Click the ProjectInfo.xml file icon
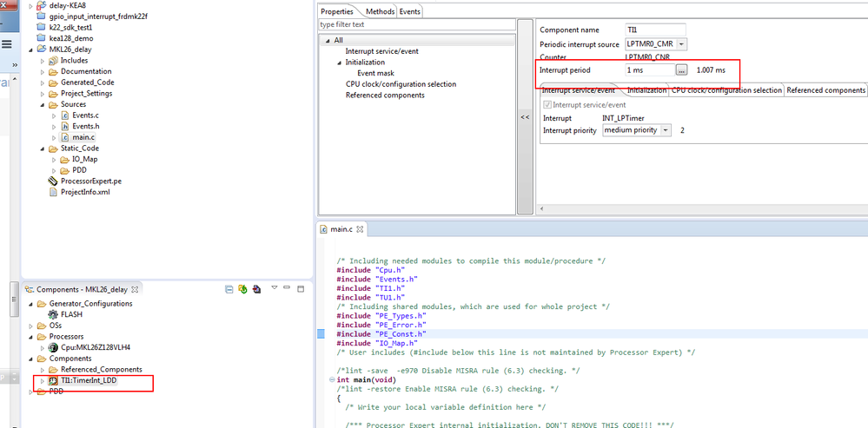The height and width of the screenshot is (428, 868). [x=53, y=193]
